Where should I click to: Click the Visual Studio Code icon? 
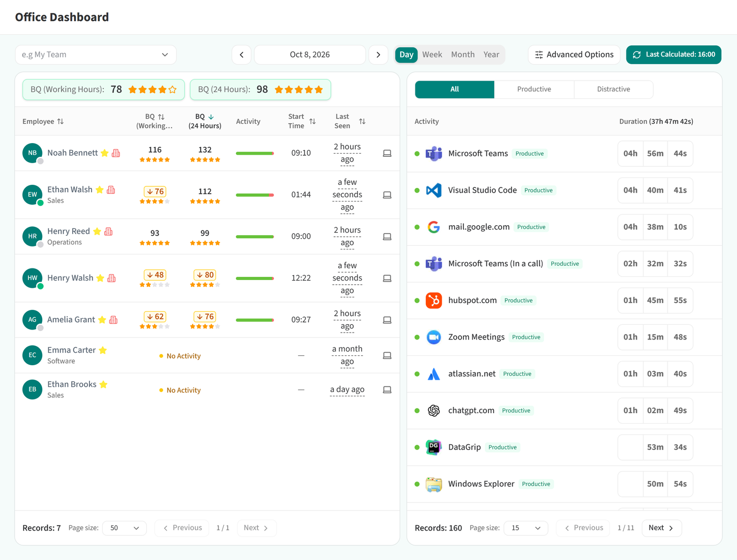(434, 191)
